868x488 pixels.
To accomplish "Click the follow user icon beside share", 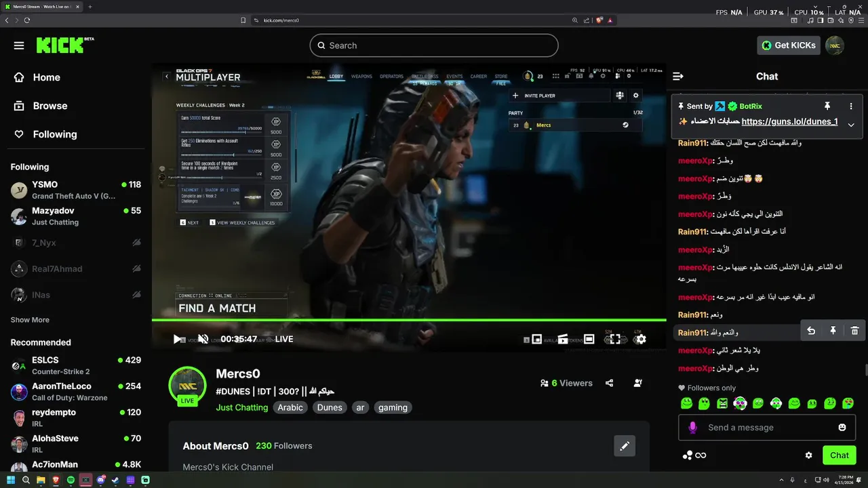I will (638, 383).
